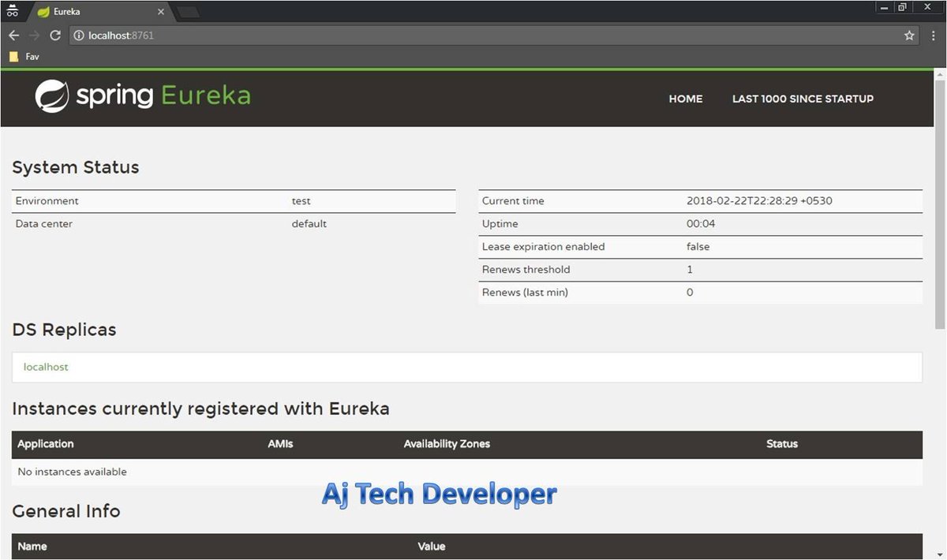Select the Renews threshold value
This screenshot has width=947, height=560.
pos(689,269)
